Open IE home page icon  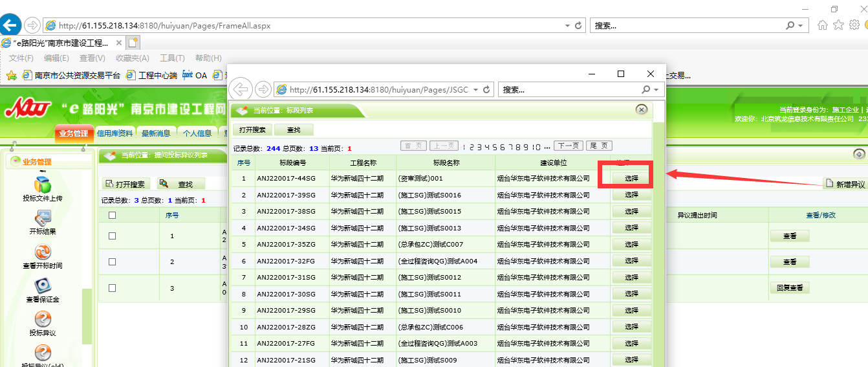[x=823, y=25]
